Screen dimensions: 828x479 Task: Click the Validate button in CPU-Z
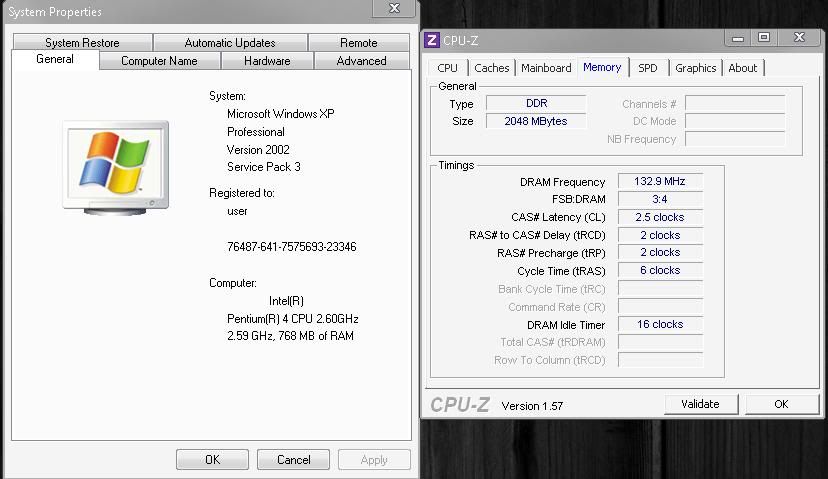click(x=700, y=404)
